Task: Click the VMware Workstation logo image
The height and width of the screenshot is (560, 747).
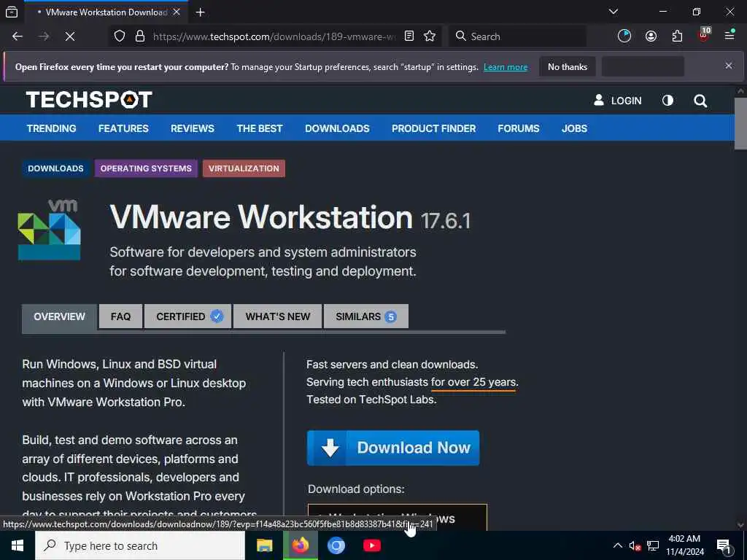Action: [x=50, y=230]
